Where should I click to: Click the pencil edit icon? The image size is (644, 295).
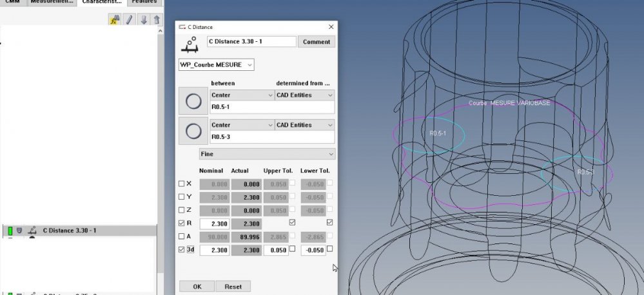click(x=130, y=19)
